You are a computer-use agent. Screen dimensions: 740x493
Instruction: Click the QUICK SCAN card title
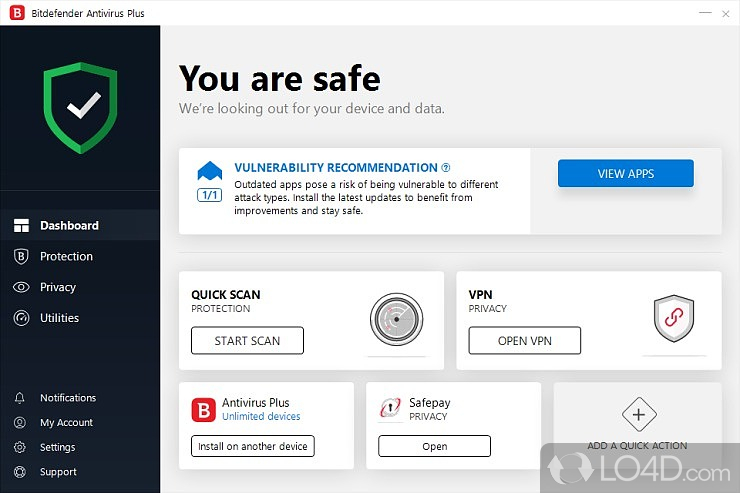coord(226,295)
